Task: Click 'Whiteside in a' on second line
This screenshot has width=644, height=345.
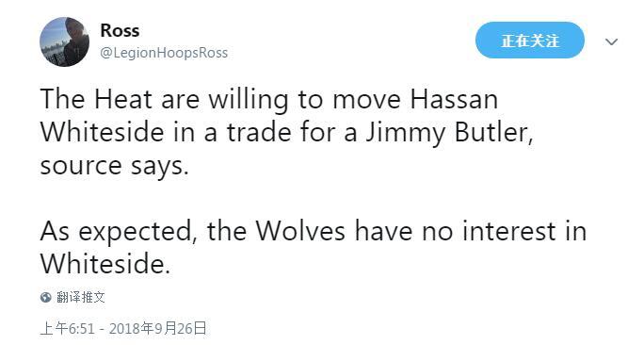Action: [x=129, y=132]
